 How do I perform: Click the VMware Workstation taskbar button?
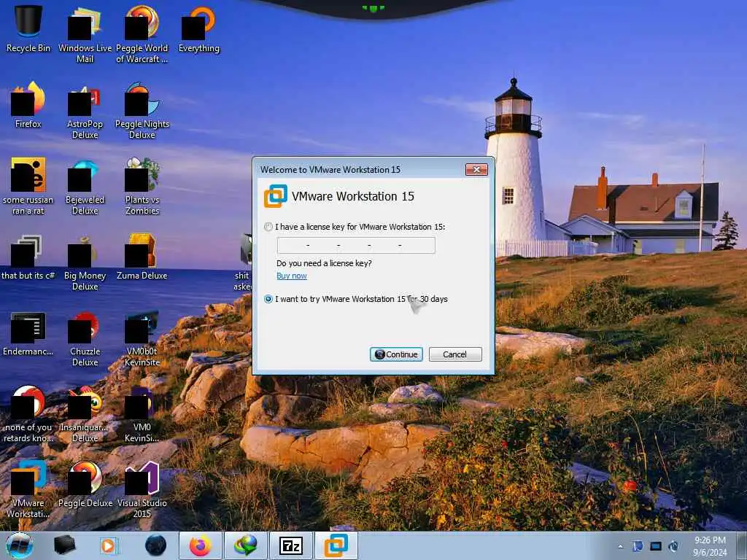(336, 545)
